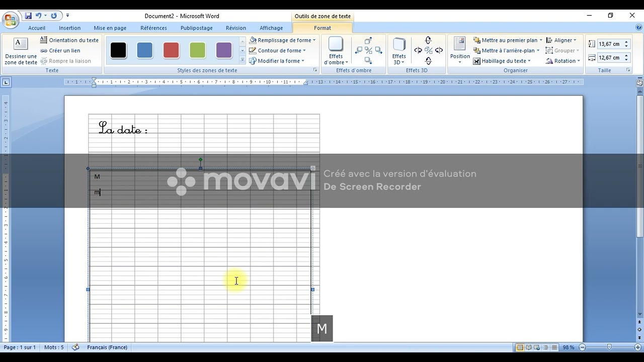Apply the blue text box style

tap(144, 50)
